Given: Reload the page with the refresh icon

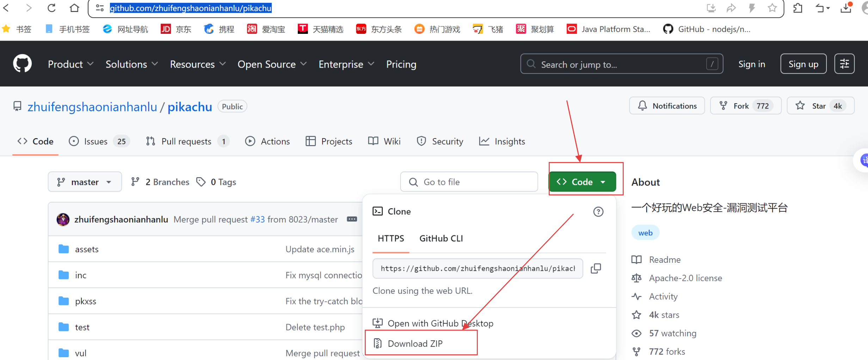Looking at the screenshot, I should tap(51, 8).
